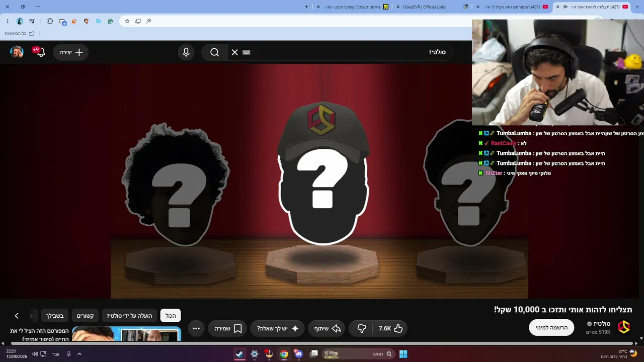Open the כל הסימניות bookmarks folder
This screenshot has width=644, height=362.
point(19,33)
